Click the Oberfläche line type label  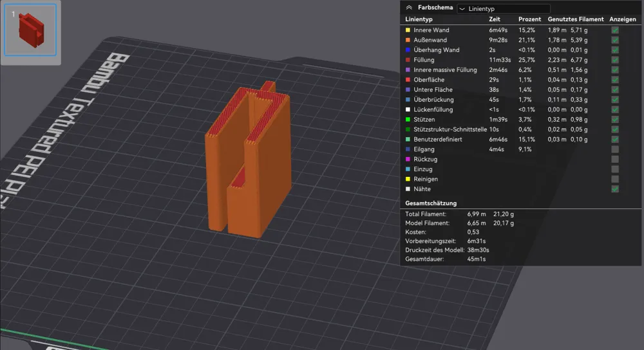pos(429,80)
